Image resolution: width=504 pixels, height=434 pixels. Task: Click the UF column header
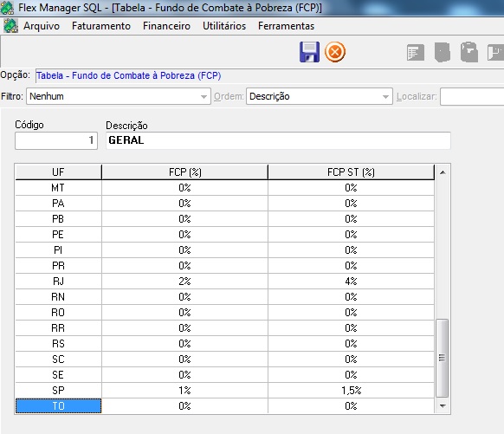[x=58, y=172]
